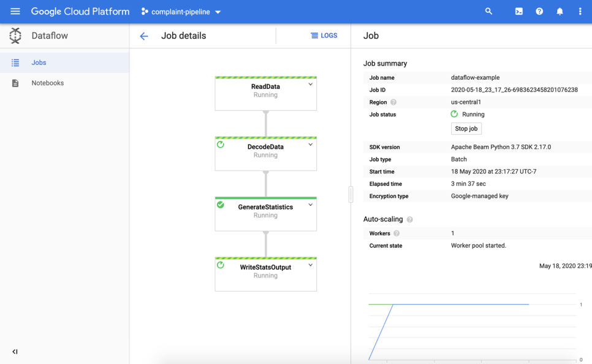This screenshot has height=364, width=592.
Task: Expand the DecodeData step chevron
Action: pyautogui.click(x=310, y=145)
